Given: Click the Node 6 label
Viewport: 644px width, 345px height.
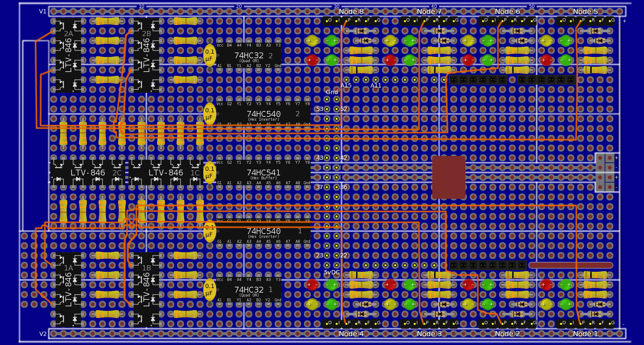Looking at the screenshot, I should (507, 12).
